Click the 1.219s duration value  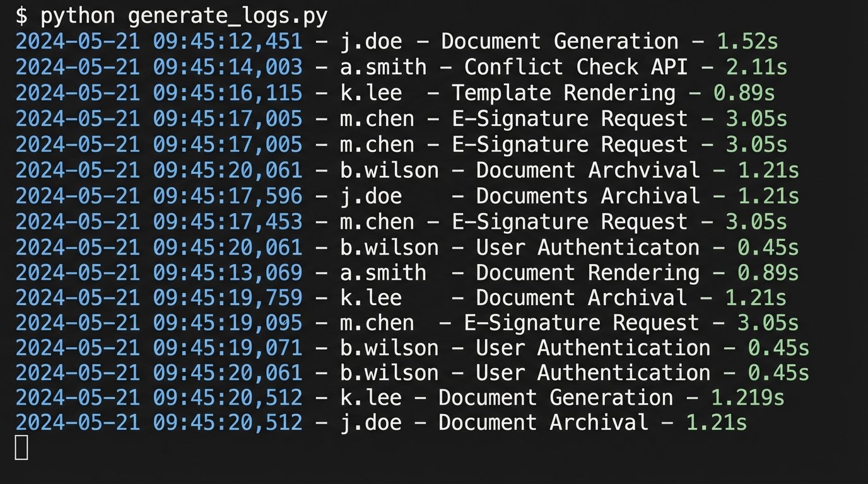click(x=748, y=398)
